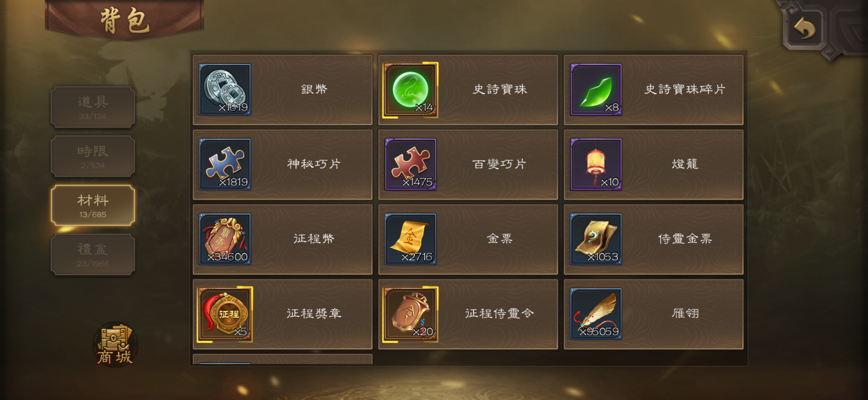
Task: Tap the partially visible bottom item row
Action: coord(283,359)
